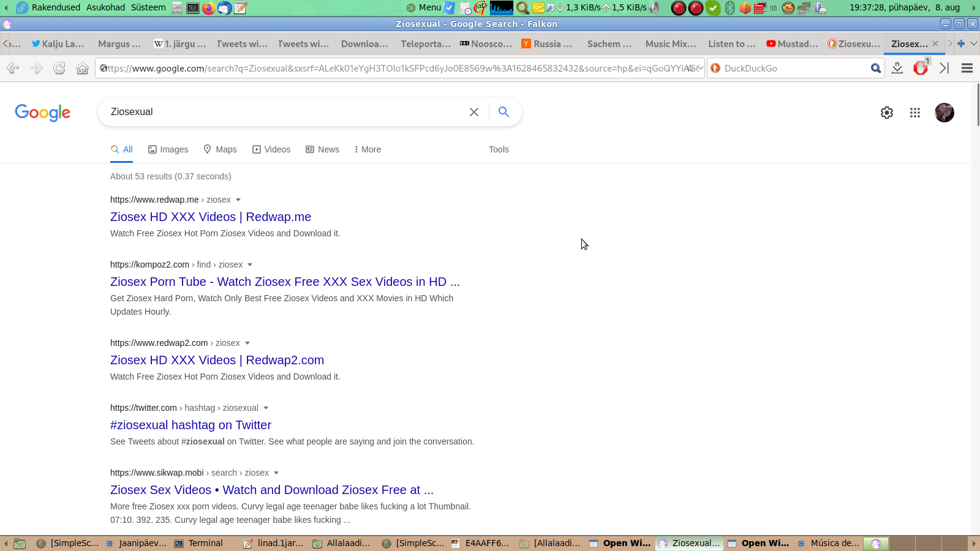This screenshot has height=551, width=980.
Task: Open the browser home page
Action: [83, 68]
